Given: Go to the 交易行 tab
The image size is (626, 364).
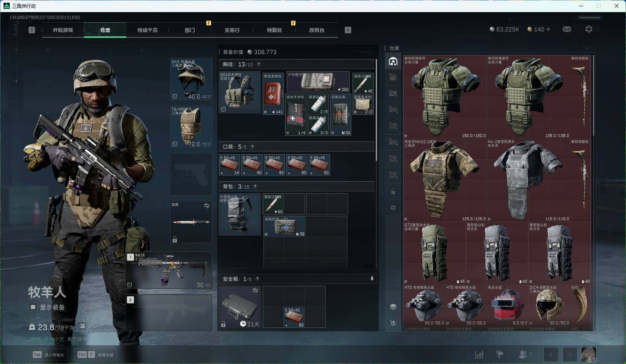Looking at the screenshot, I should [232, 30].
